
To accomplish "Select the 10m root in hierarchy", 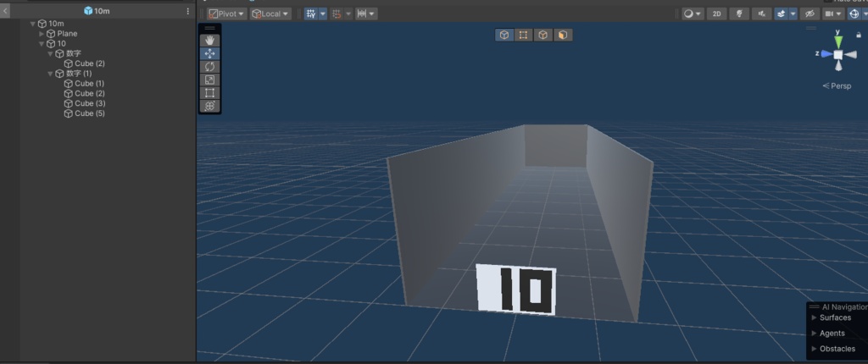I will point(56,24).
